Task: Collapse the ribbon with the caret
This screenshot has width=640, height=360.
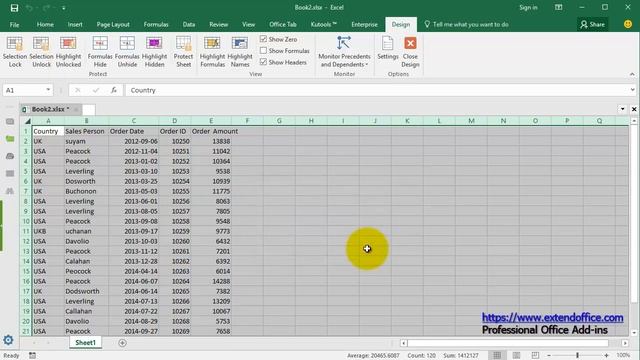Action: (632, 74)
